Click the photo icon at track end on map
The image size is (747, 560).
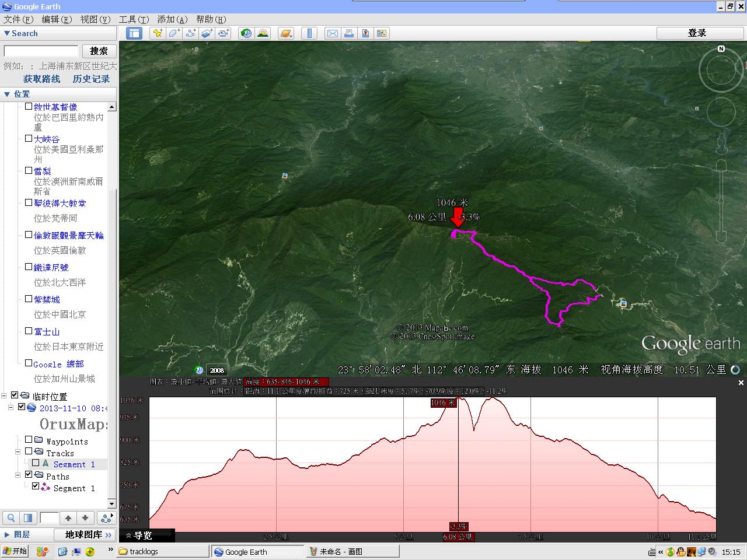[623, 303]
